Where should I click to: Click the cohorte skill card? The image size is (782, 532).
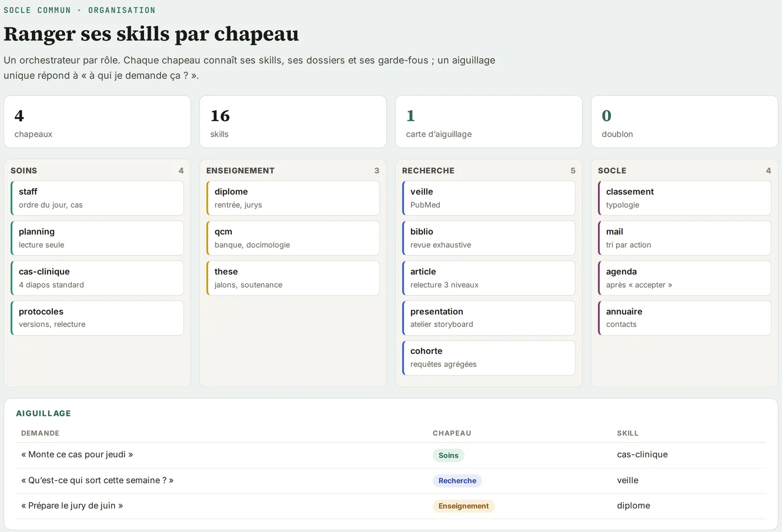pyautogui.click(x=489, y=358)
